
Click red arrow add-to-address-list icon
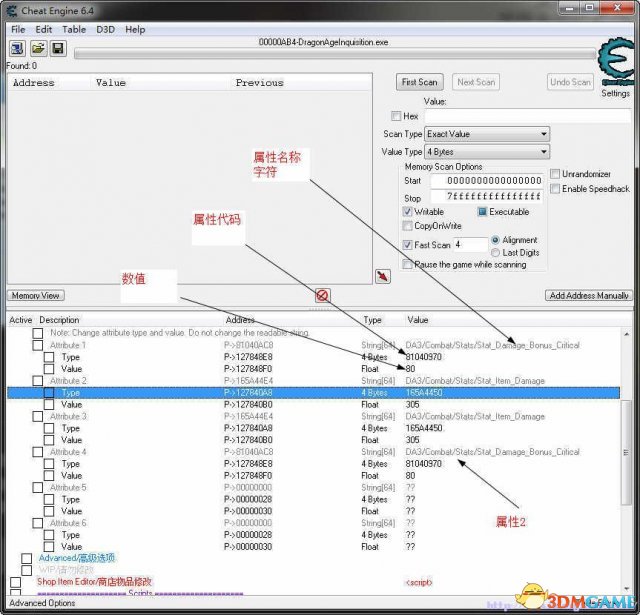tap(382, 276)
